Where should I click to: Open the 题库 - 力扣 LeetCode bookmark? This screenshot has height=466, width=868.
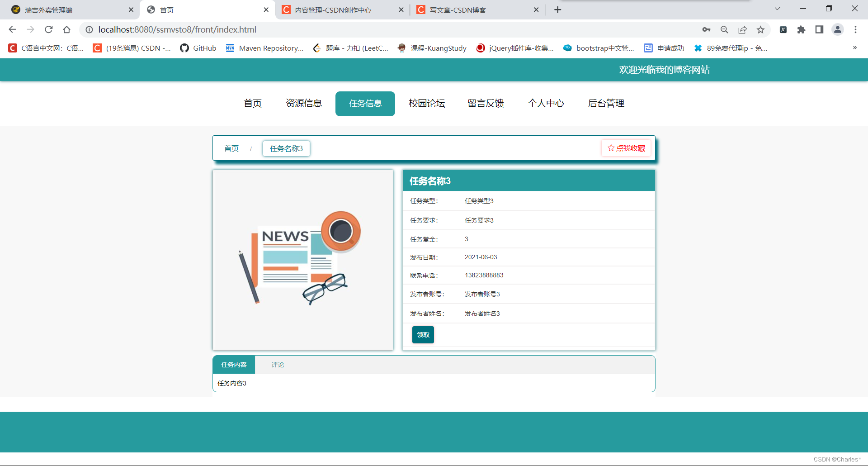350,48
